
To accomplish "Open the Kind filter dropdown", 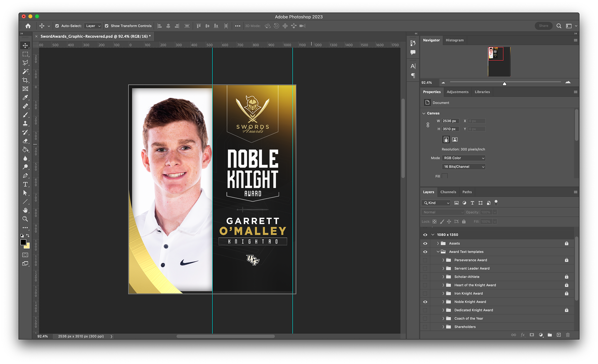I will tap(436, 203).
